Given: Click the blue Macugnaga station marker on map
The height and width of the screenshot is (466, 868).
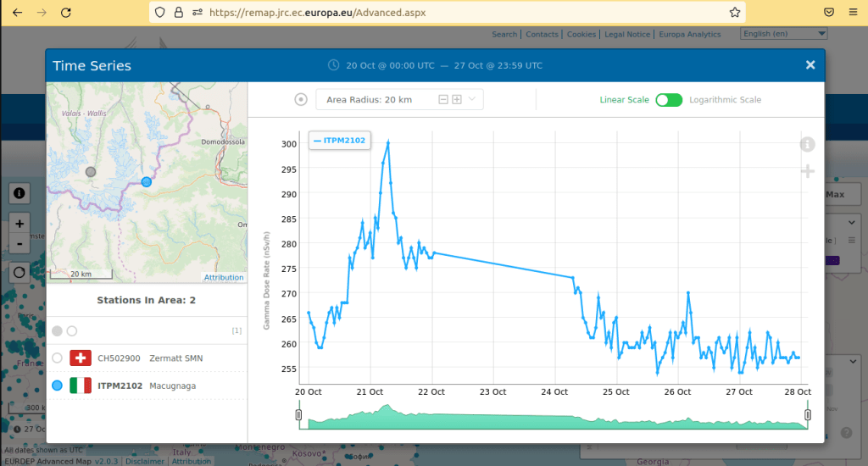Looking at the screenshot, I should pyautogui.click(x=147, y=181).
